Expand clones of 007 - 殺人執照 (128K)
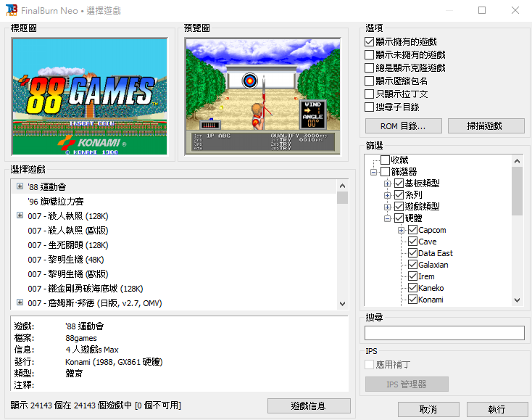Viewport: 532px width, 420px height. 20,215
